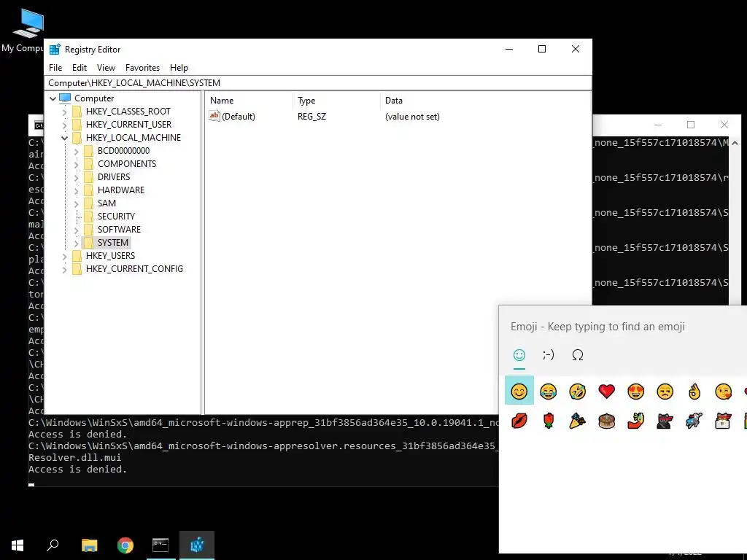
Task: Expand HKEY_CLASSES_ROOT node
Action: tap(64, 112)
